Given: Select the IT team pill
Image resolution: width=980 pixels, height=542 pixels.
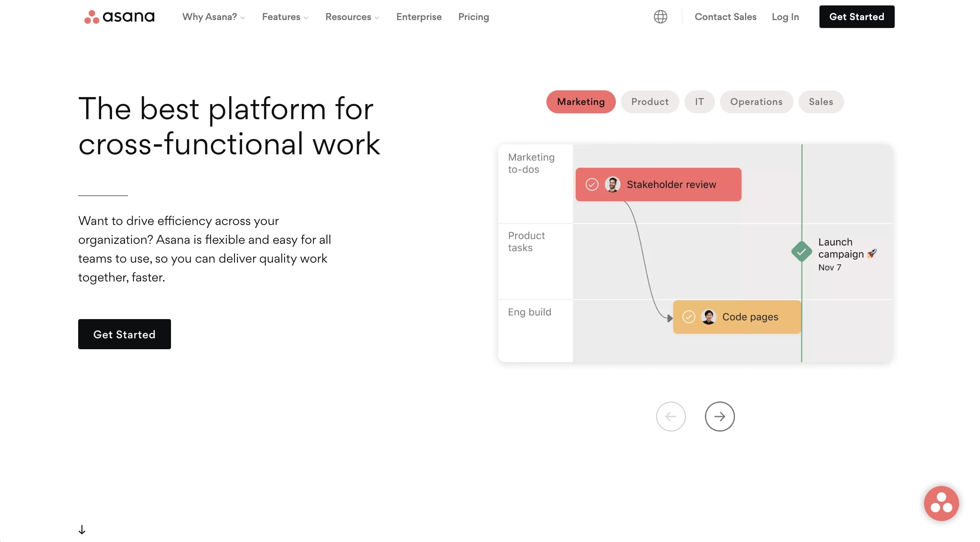Looking at the screenshot, I should click(x=699, y=102).
